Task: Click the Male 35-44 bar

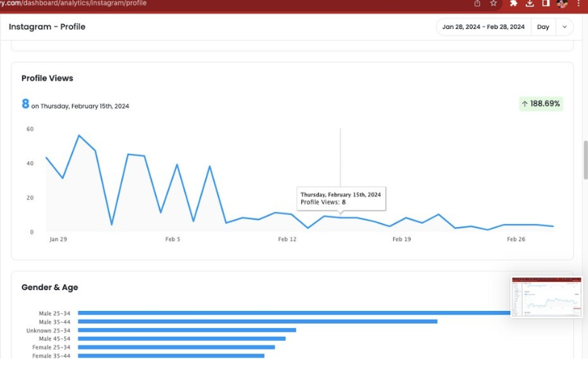Action: click(x=257, y=321)
